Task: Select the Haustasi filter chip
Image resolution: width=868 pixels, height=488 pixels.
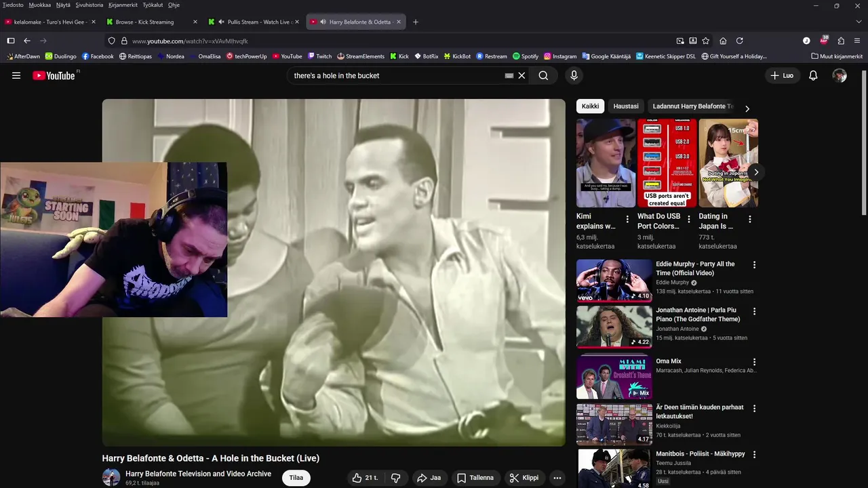Action: click(626, 106)
